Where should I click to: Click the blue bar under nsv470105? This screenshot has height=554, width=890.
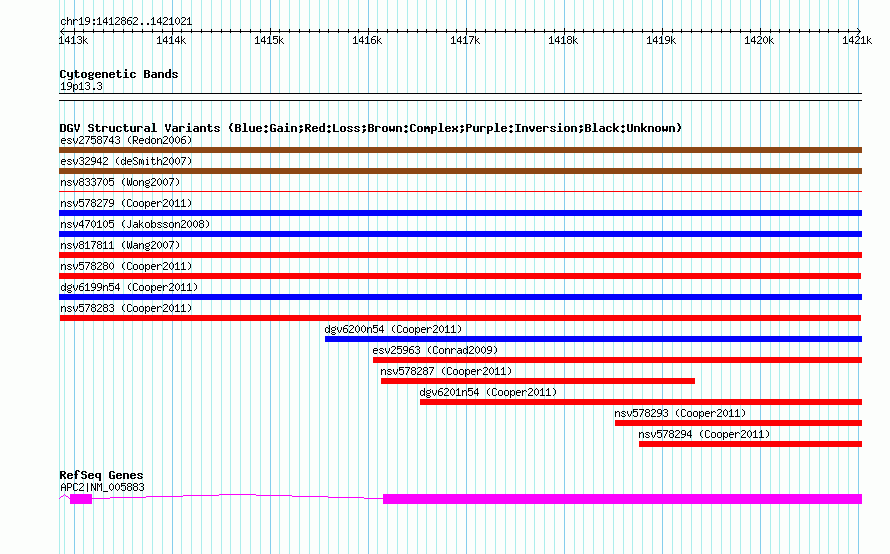[x=460, y=234]
